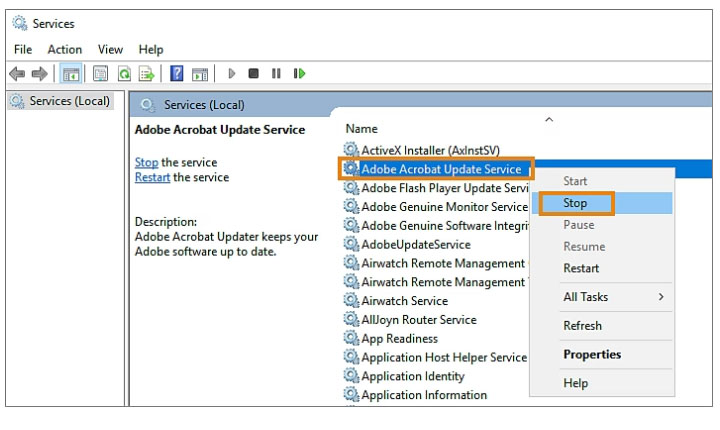Click the Name column sort arrow
This screenshot has width=720, height=430.
549,119
